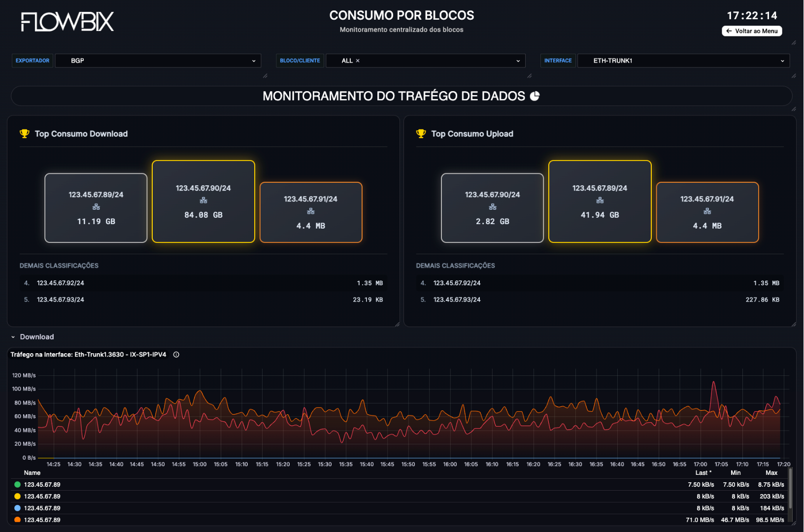804x532 pixels.
Task: Click the network icon in the 11.19 GB download card
Action: click(96, 207)
